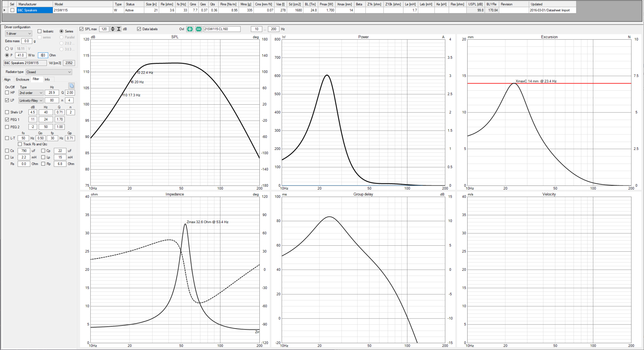Enable the L-T transform checkbox
The image size is (644, 350).
point(7,138)
